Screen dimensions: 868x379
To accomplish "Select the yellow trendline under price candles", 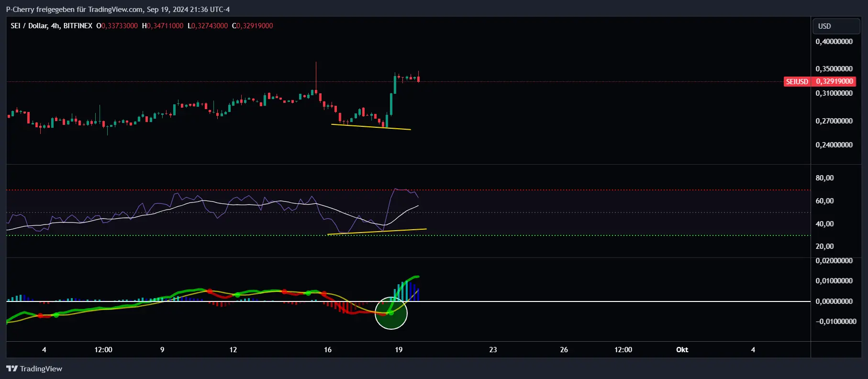I will coord(371,127).
